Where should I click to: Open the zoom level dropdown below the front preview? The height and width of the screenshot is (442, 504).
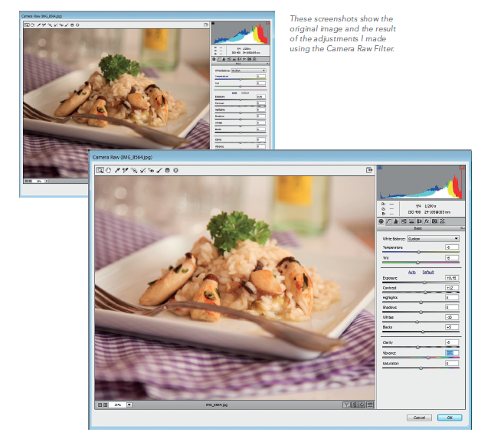tap(129, 403)
